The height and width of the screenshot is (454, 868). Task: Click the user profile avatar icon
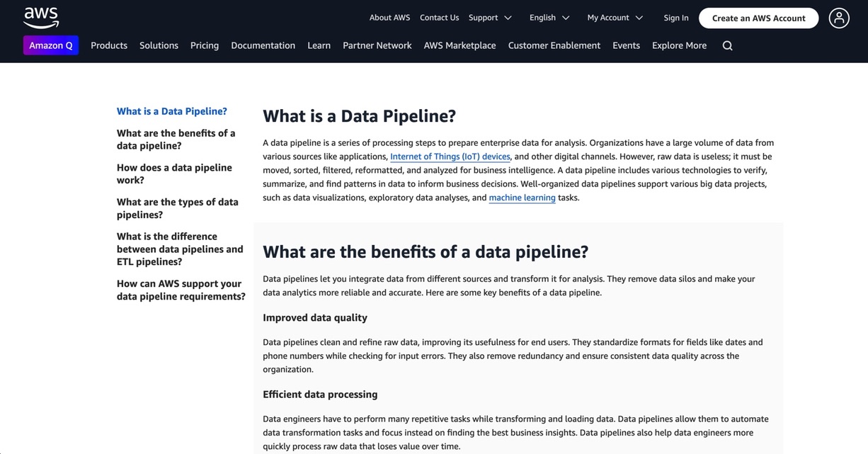[x=839, y=18]
